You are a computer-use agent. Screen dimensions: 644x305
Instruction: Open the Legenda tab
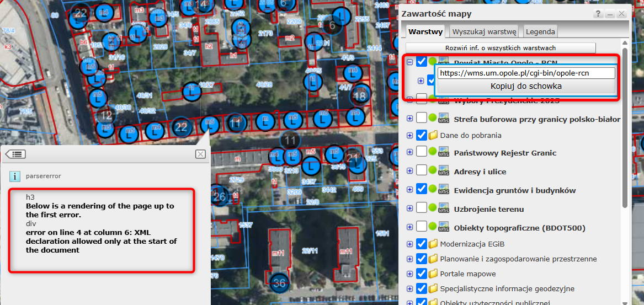coord(540,31)
